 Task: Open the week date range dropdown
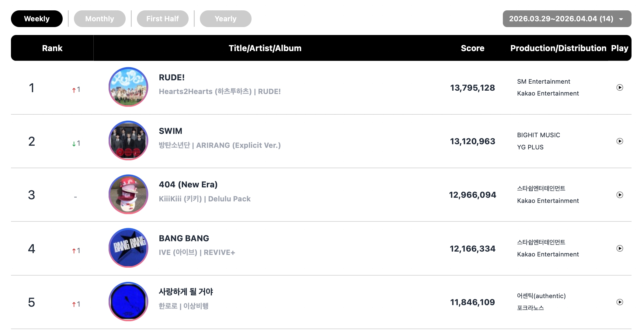pyautogui.click(x=561, y=19)
